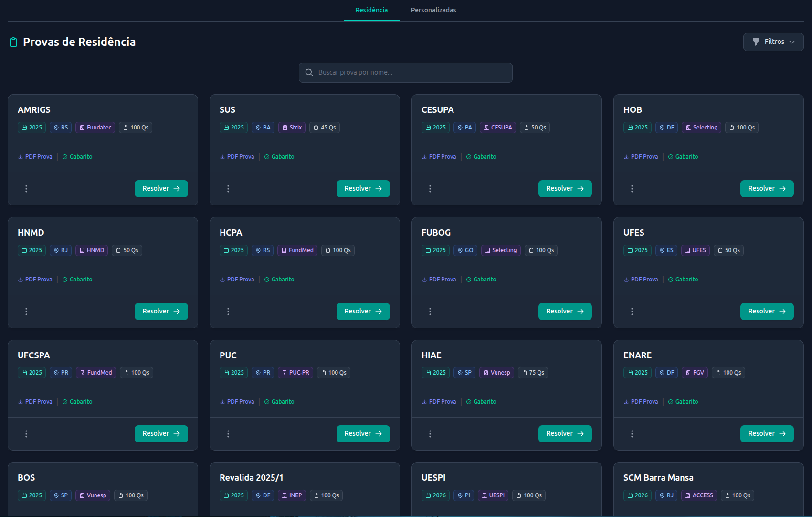The width and height of the screenshot is (812, 517).
Task: Expand the options menu on PUC card
Action: point(228,434)
